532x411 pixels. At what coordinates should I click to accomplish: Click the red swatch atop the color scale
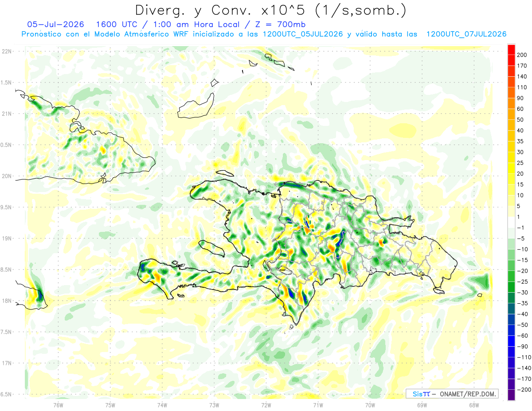coord(511,50)
